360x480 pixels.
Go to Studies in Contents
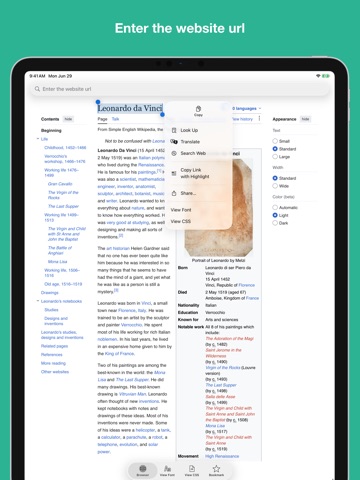point(51,310)
